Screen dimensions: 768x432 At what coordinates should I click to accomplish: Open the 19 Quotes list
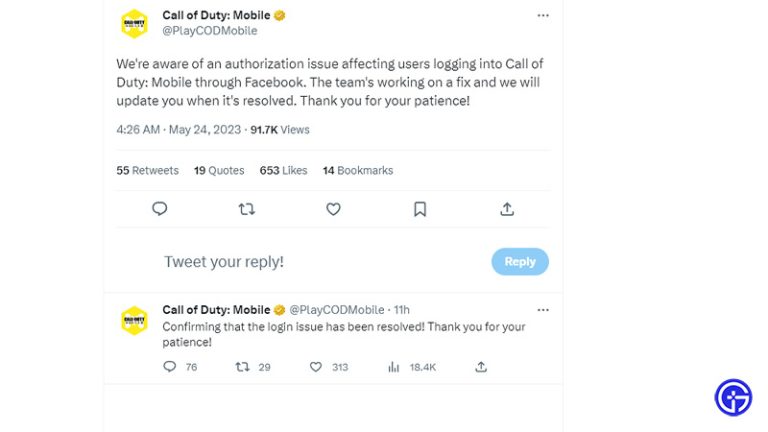[x=219, y=171]
